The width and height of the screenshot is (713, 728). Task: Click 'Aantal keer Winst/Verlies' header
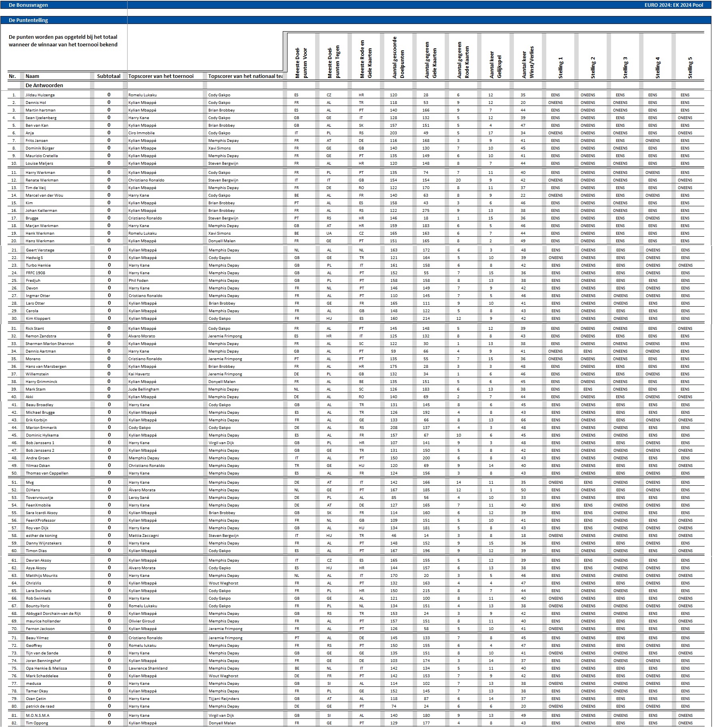pyautogui.click(x=527, y=62)
